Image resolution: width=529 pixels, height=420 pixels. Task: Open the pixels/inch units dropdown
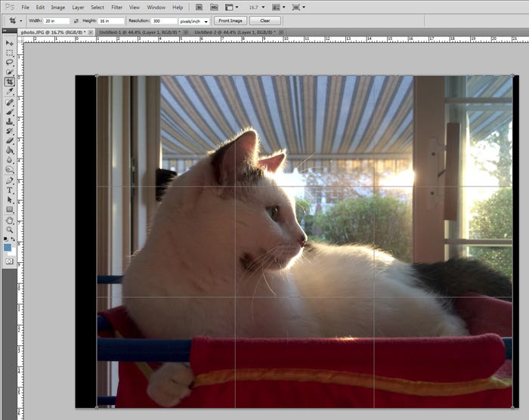pos(194,21)
